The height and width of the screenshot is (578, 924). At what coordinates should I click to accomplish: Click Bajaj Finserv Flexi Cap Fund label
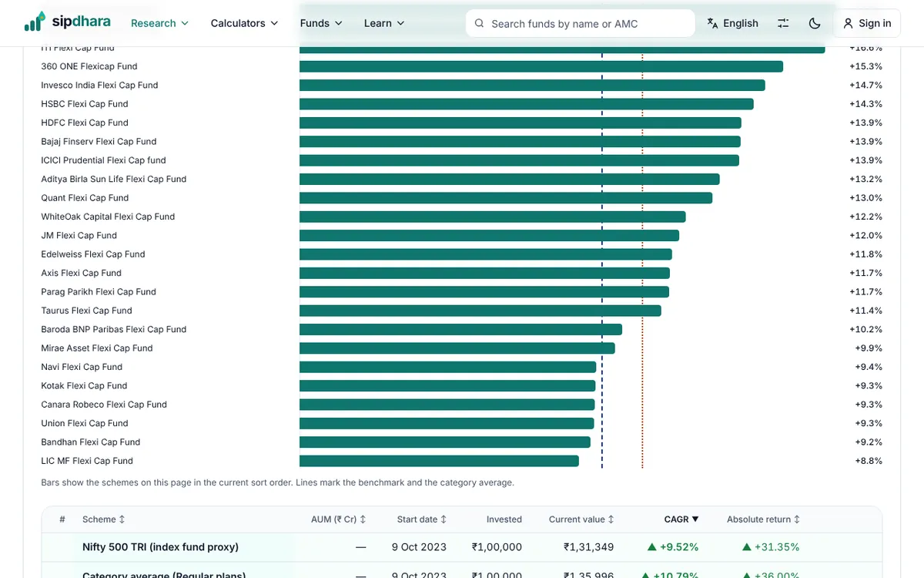click(99, 142)
